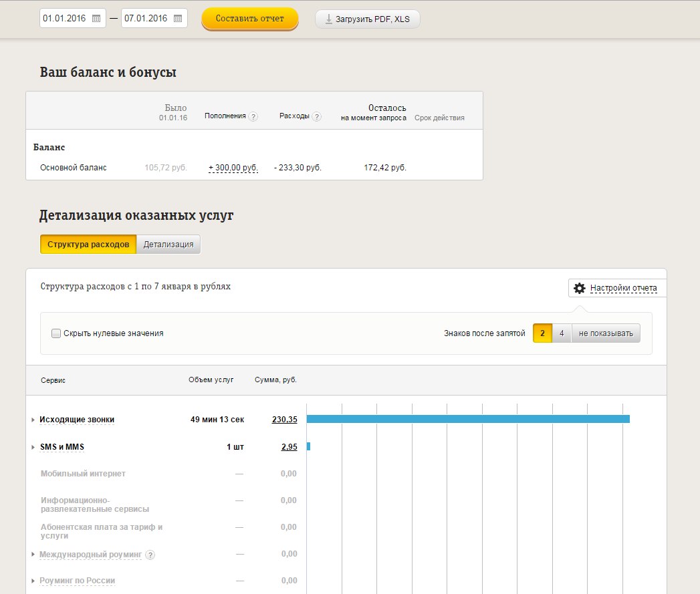Expand the Исходящие звонки row

point(33,420)
